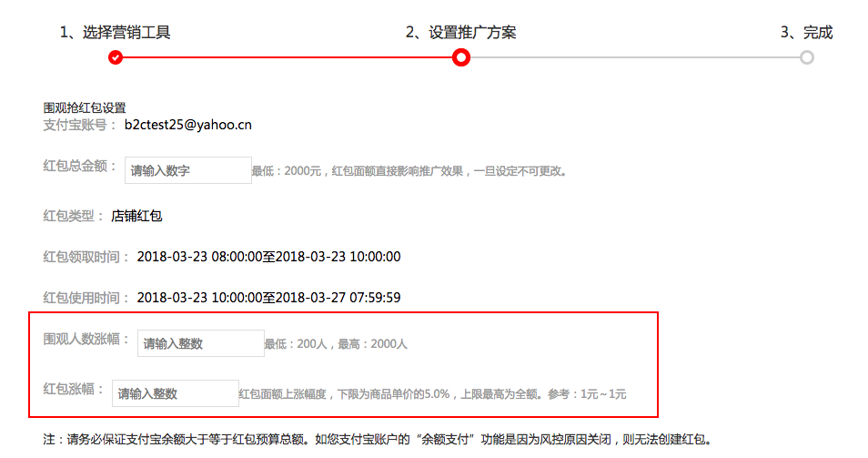Click the 注：请务必保证支付宝余额 note text

(378, 440)
